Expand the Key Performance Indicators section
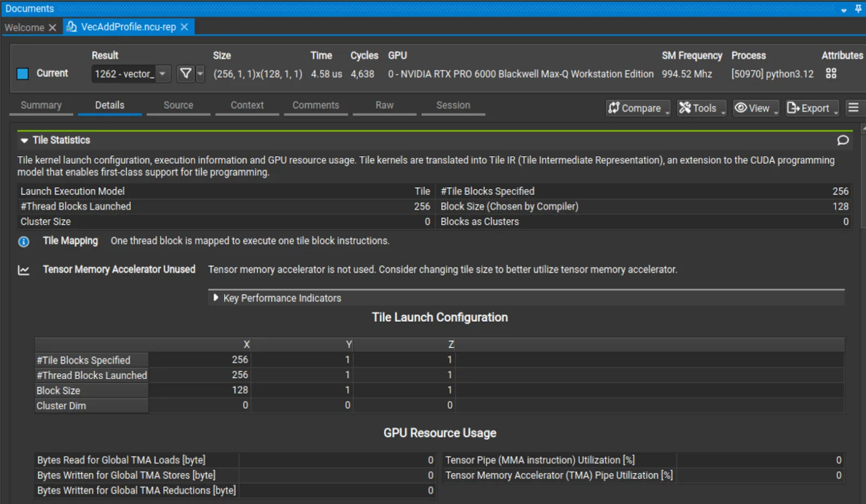The width and height of the screenshot is (866, 504). [x=215, y=297]
